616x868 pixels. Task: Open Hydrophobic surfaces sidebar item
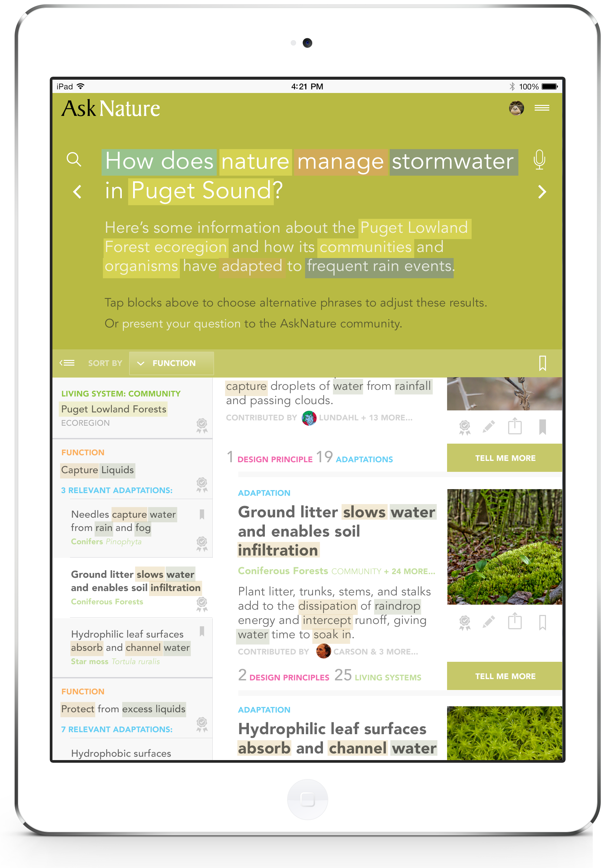tap(121, 753)
